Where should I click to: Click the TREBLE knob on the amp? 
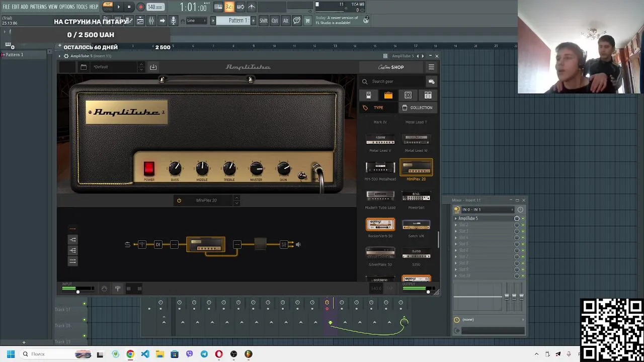pyautogui.click(x=229, y=168)
